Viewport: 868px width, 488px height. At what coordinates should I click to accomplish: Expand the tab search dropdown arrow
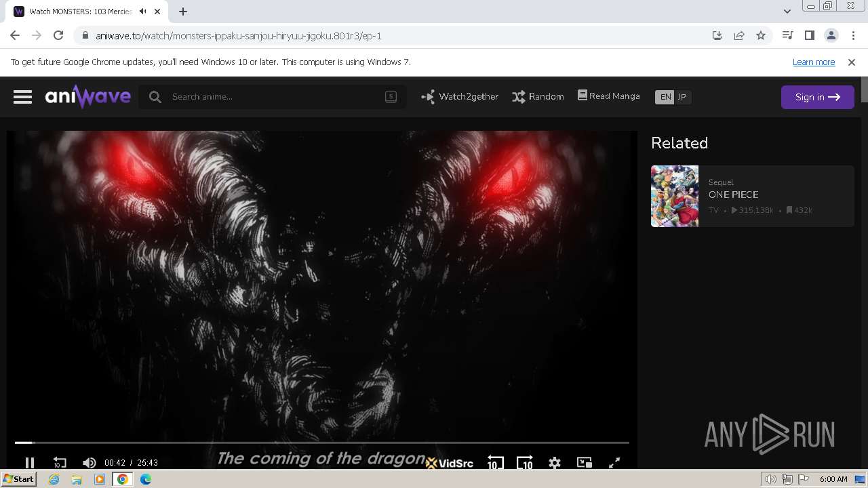pyautogui.click(x=787, y=11)
